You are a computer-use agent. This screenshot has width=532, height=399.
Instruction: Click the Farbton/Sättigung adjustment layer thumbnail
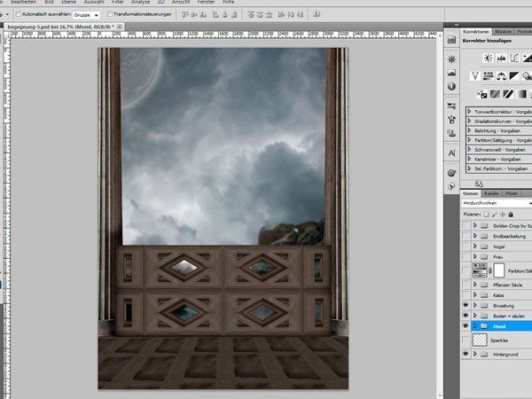pos(480,270)
